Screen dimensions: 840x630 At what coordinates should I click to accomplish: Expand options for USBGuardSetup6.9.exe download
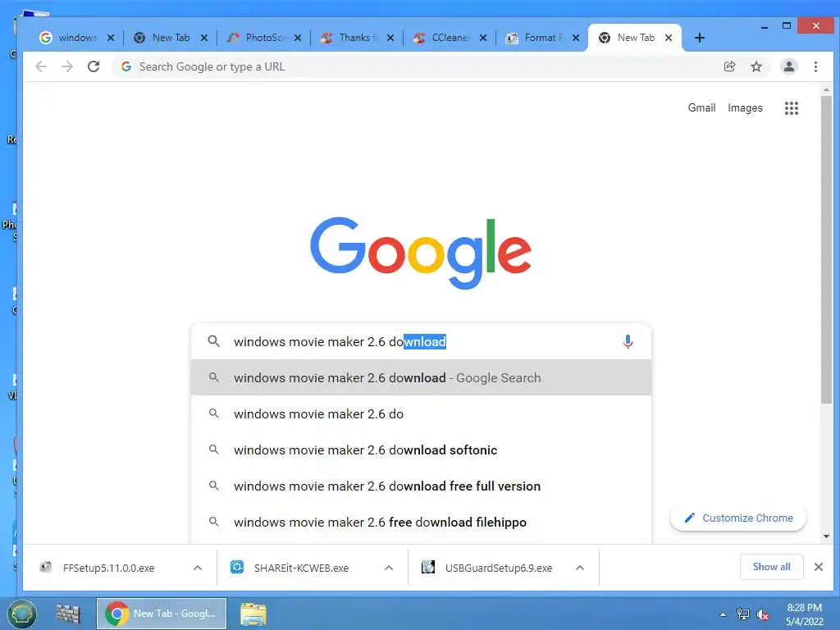[580, 568]
